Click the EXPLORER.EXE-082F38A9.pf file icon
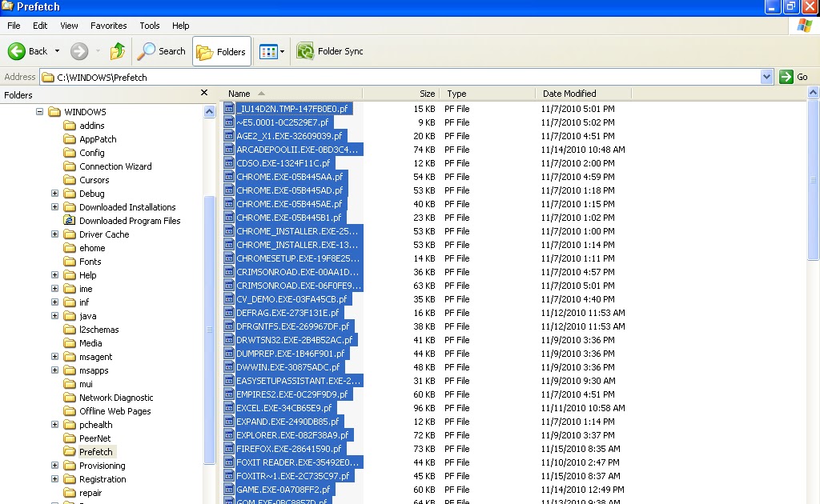820x504 pixels. coord(228,434)
